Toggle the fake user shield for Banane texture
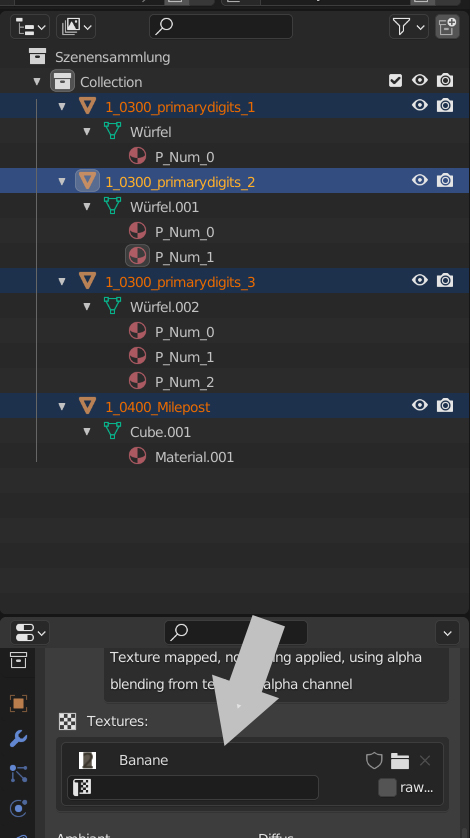The height and width of the screenshot is (838, 470). point(374,760)
